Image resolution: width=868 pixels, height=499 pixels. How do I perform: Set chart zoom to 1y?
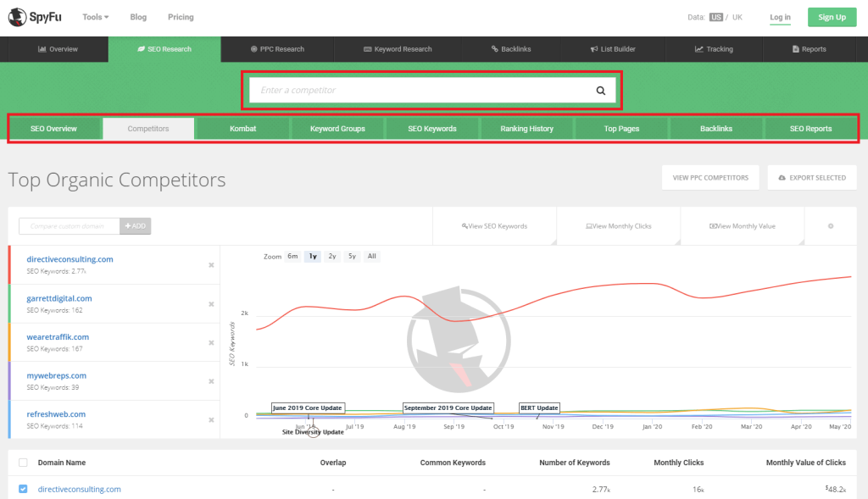(x=313, y=256)
